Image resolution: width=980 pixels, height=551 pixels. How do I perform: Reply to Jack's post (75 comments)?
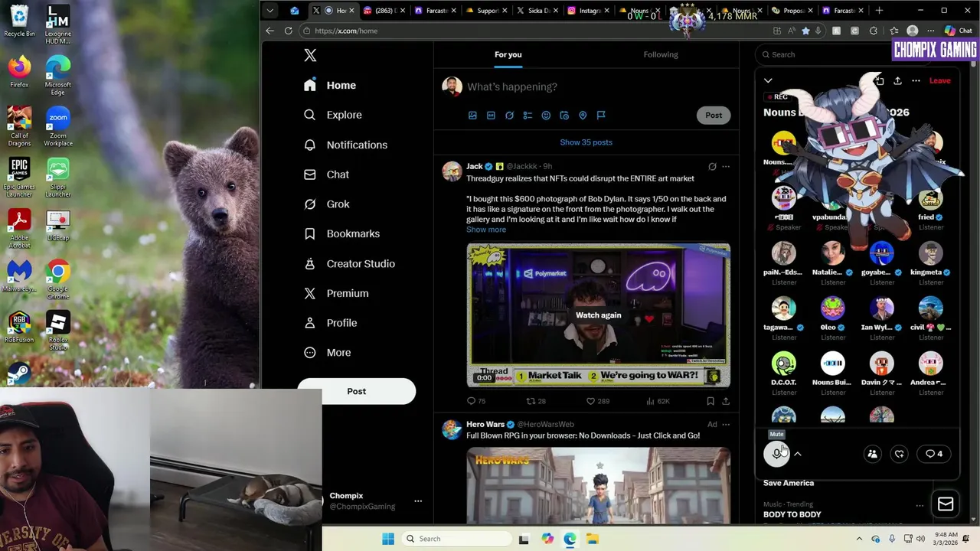476,401
